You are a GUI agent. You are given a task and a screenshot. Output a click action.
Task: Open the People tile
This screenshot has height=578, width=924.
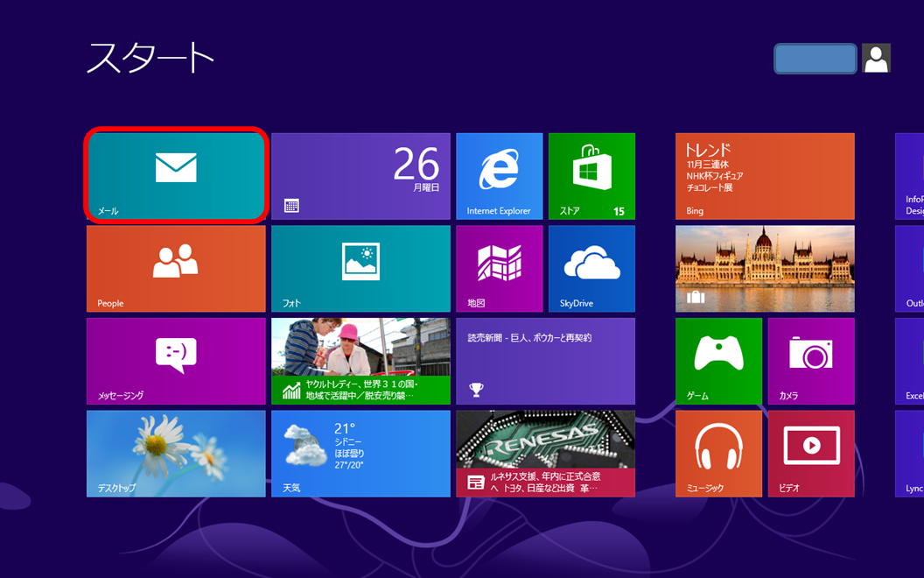176,268
